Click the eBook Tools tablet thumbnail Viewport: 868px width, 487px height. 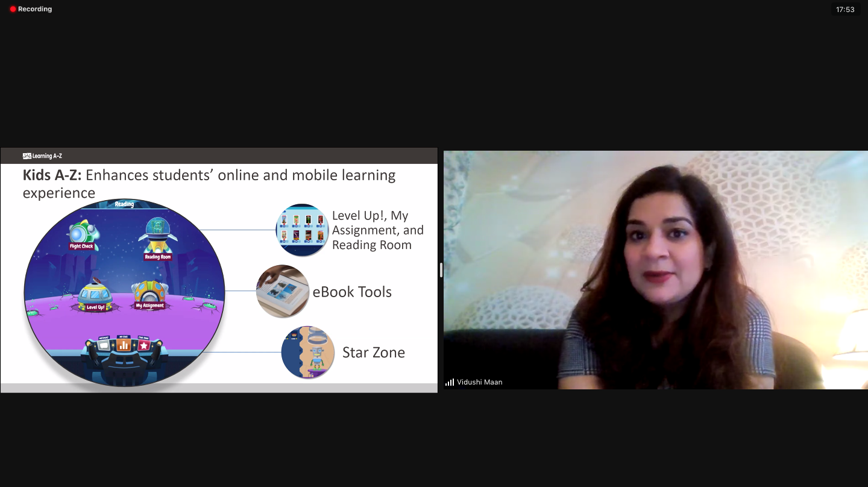coord(283,291)
